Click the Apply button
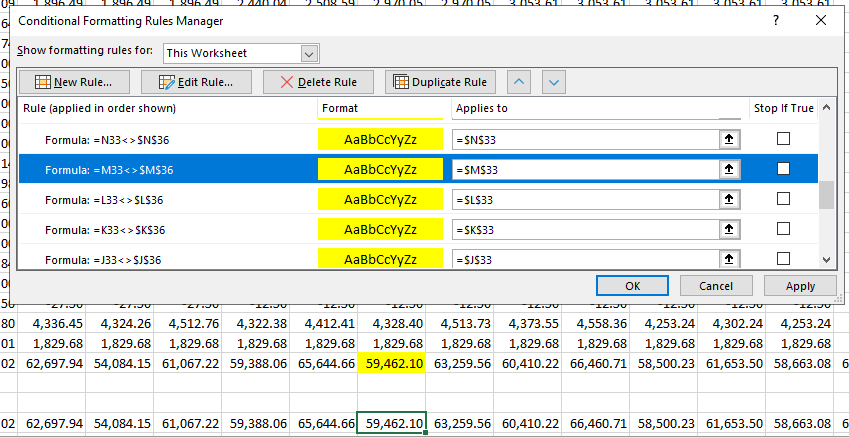 click(800, 286)
